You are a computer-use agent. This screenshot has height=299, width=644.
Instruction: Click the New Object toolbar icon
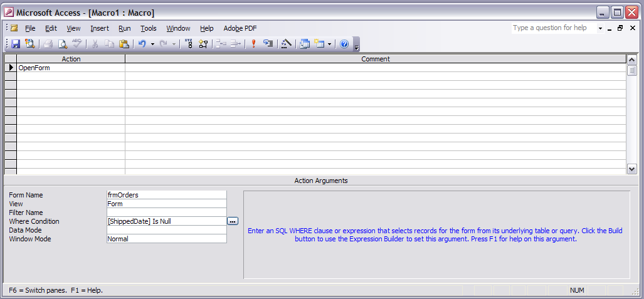coord(319,44)
